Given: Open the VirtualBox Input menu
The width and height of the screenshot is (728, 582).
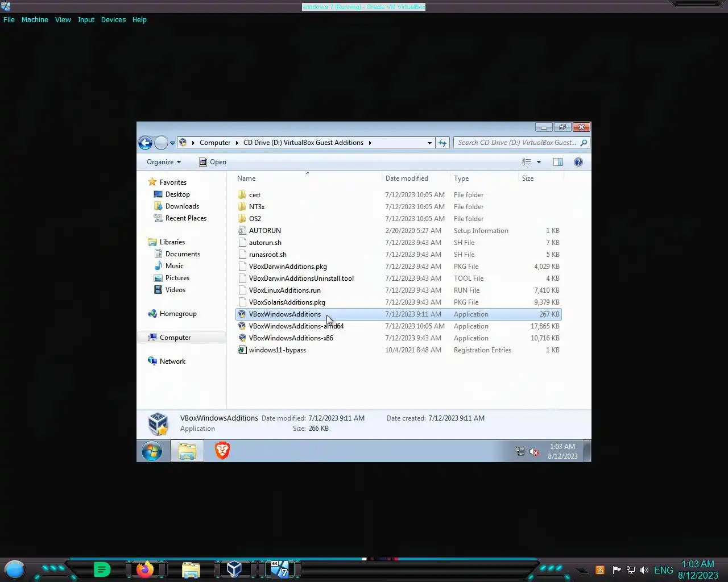Looking at the screenshot, I should (86, 20).
